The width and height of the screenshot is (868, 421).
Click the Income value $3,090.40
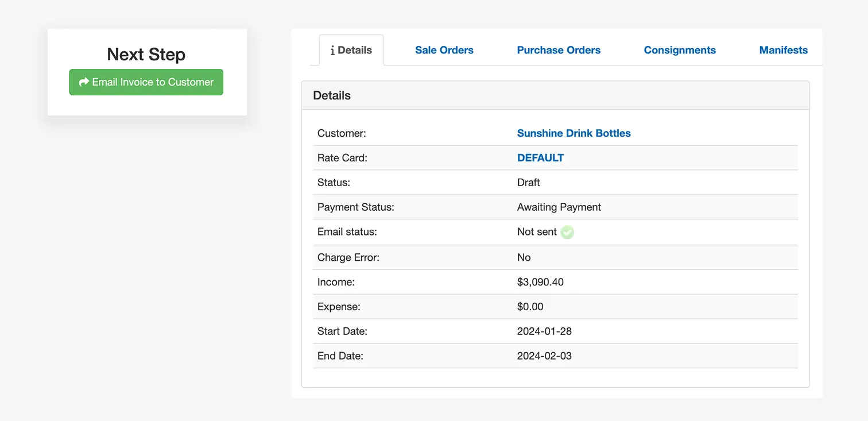pyautogui.click(x=540, y=282)
